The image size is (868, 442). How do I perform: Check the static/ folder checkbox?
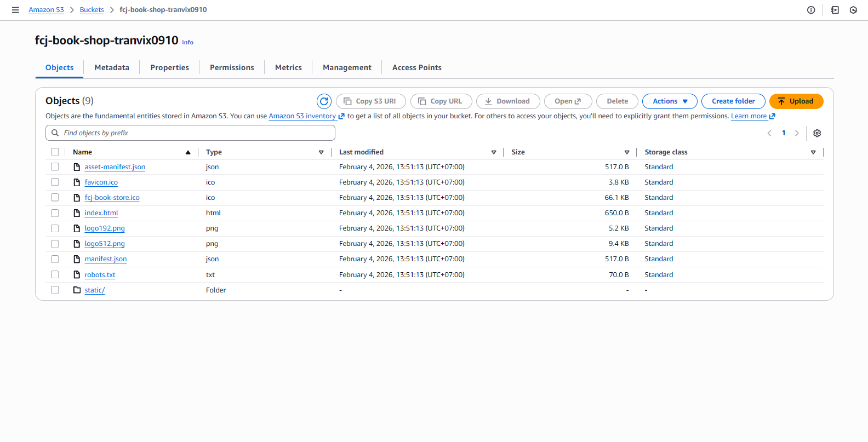pos(55,290)
